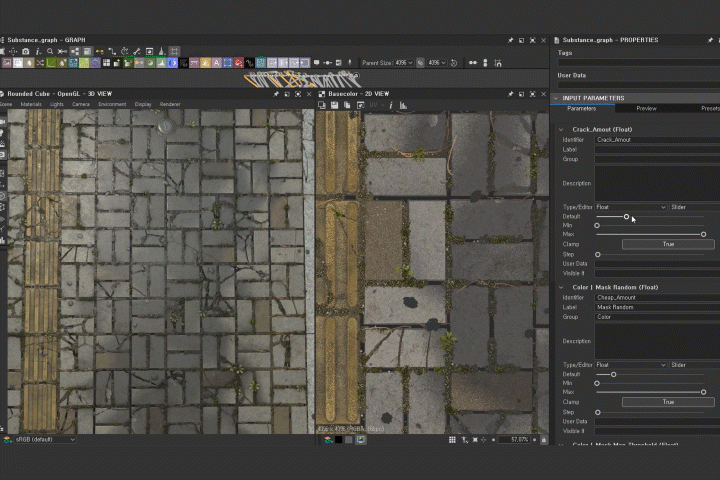The image size is (720, 480).
Task: Click the magnifier search icon in graph toolbar
Action: 50,51
